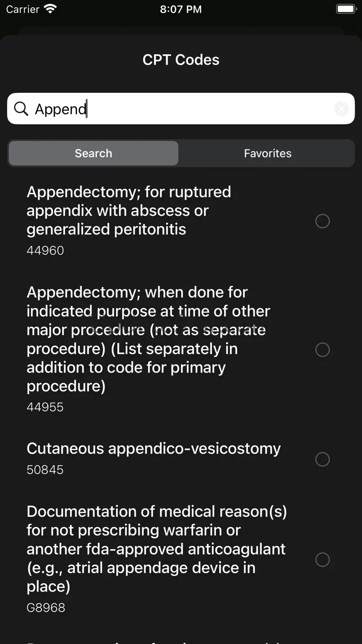Select radio for Cutaneous appendico-vesicostomy

click(x=323, y=459)
